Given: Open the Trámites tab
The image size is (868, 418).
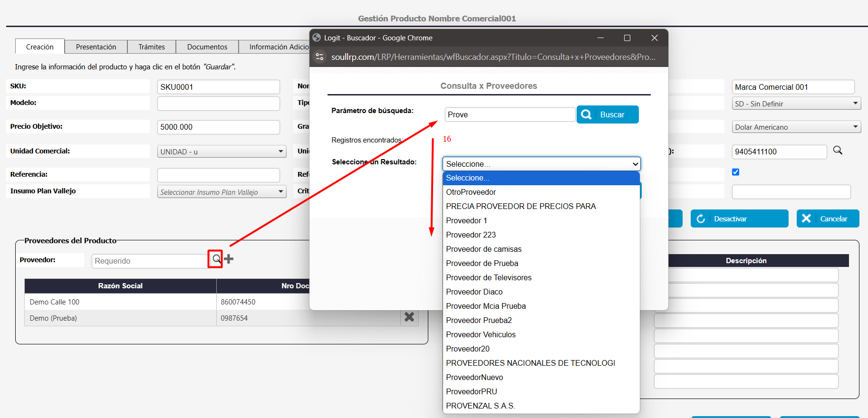Looking at the screenshot, I should click(x=152, y=47).
